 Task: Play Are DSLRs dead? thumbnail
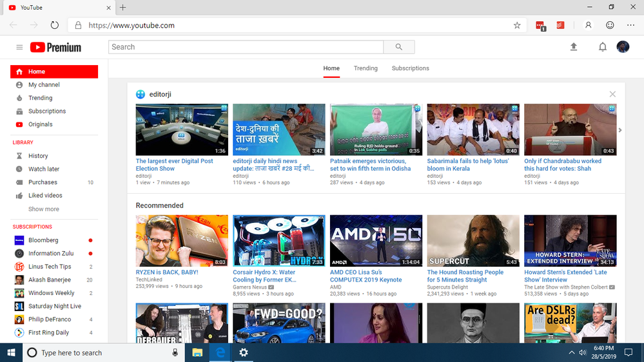coord(570,323)
